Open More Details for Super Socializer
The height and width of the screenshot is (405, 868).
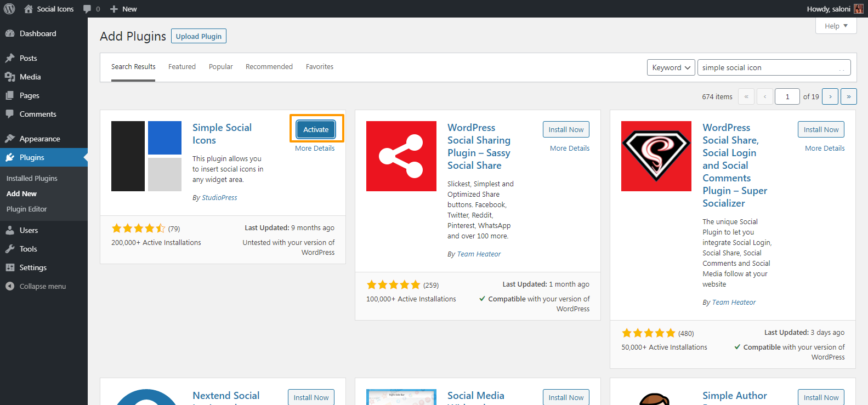tap(825, 148)
